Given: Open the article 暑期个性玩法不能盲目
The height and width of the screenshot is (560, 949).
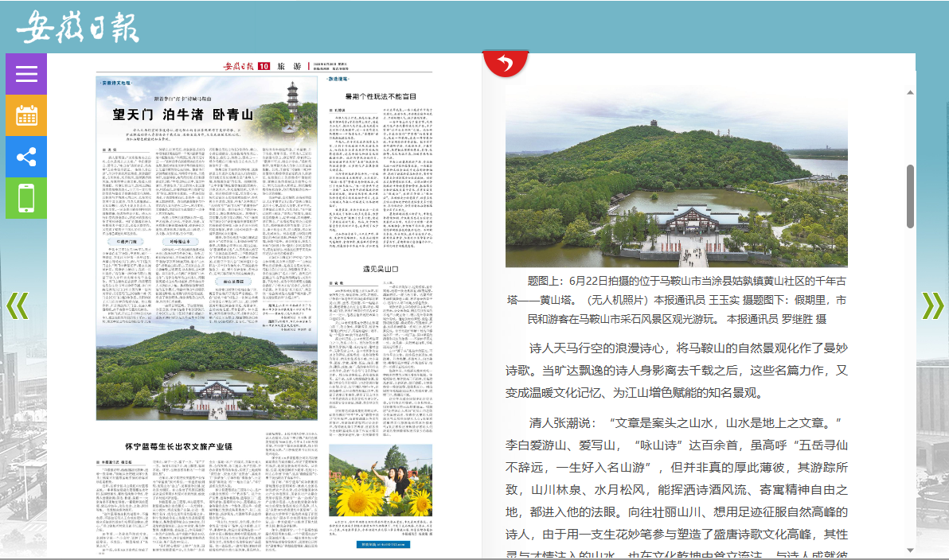Looking at the screenshot, I should 381,96.
